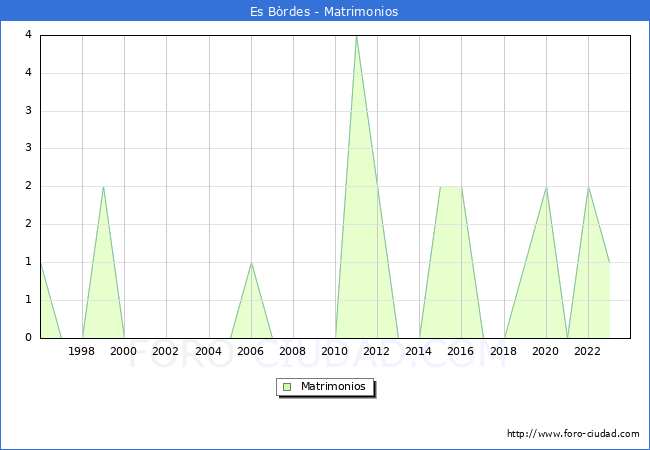Image resolution: width=650 pixels, height=450 pixels.
Task: Select the 1999 peak data point
Action: point(103,187)
